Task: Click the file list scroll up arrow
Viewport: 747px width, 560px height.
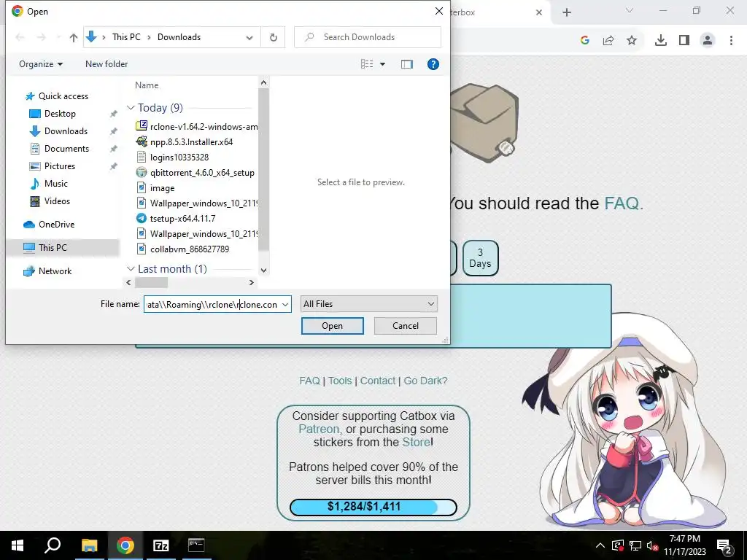Action: coord(263,83)
